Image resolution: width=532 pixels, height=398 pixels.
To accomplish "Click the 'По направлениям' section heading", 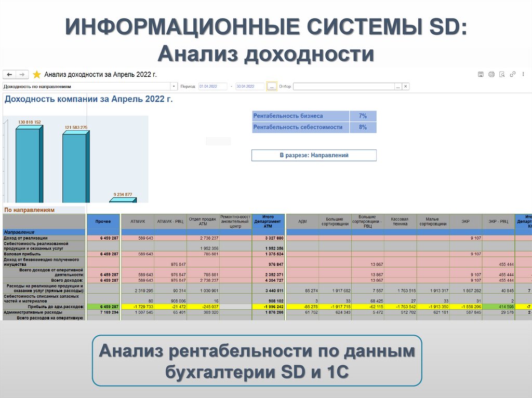I will tap(29, 210).
